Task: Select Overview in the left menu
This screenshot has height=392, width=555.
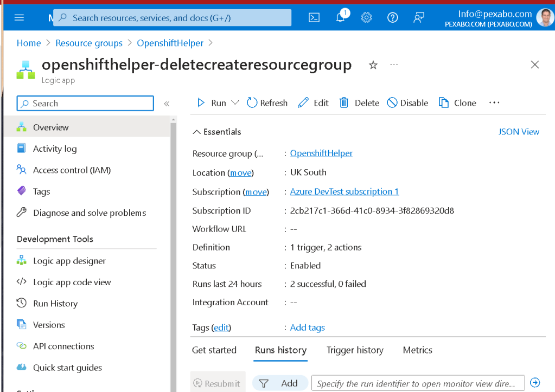Action: [x=87, y=127]
